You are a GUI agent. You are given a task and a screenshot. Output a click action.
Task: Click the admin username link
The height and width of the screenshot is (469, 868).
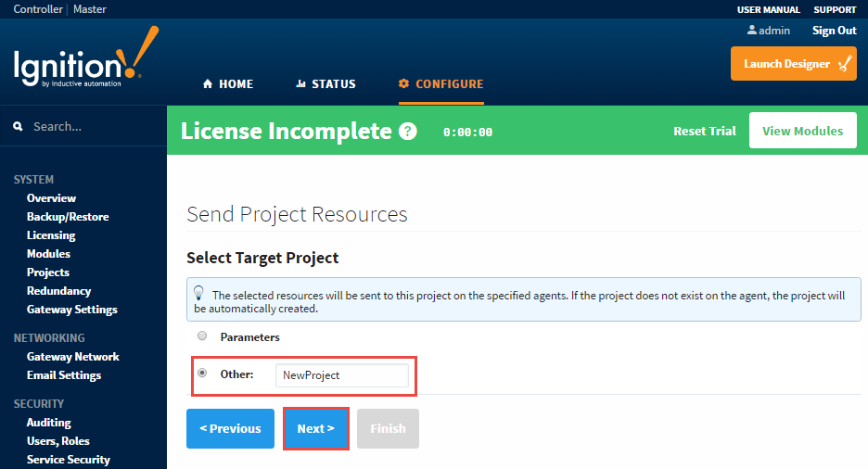coord(774,31)
